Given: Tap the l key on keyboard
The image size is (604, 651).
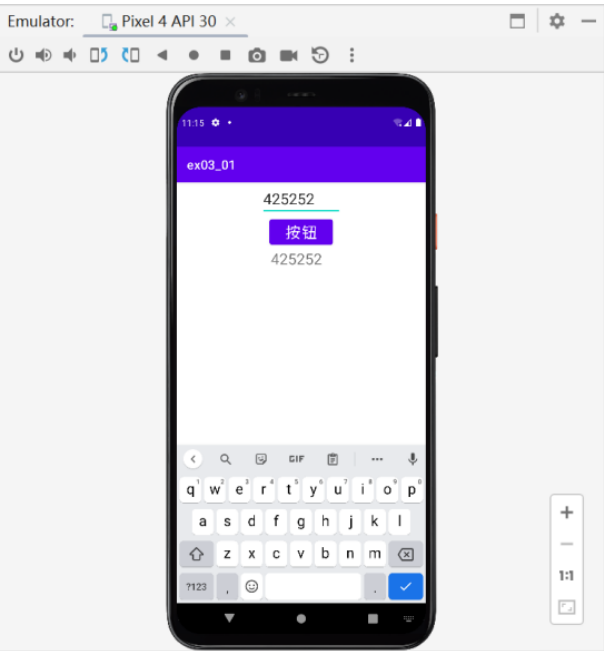Looking at the screenshot, I should tap(399, 521).
